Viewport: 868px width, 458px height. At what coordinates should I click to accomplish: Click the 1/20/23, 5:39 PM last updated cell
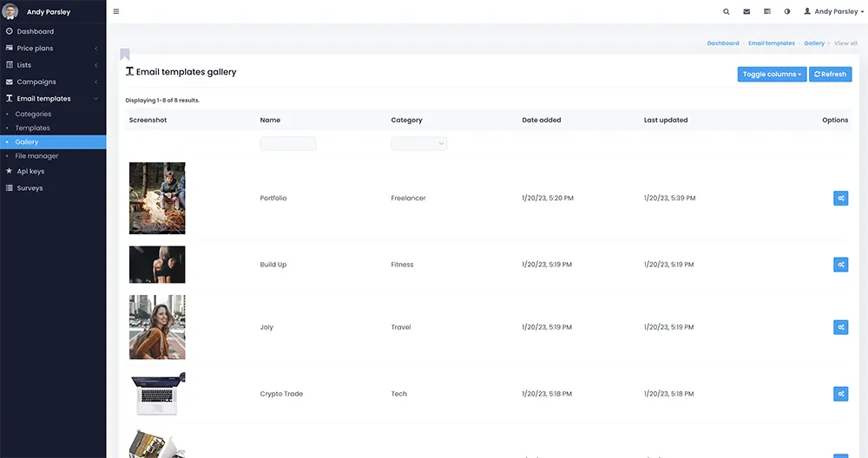click(x=670, y=198)
